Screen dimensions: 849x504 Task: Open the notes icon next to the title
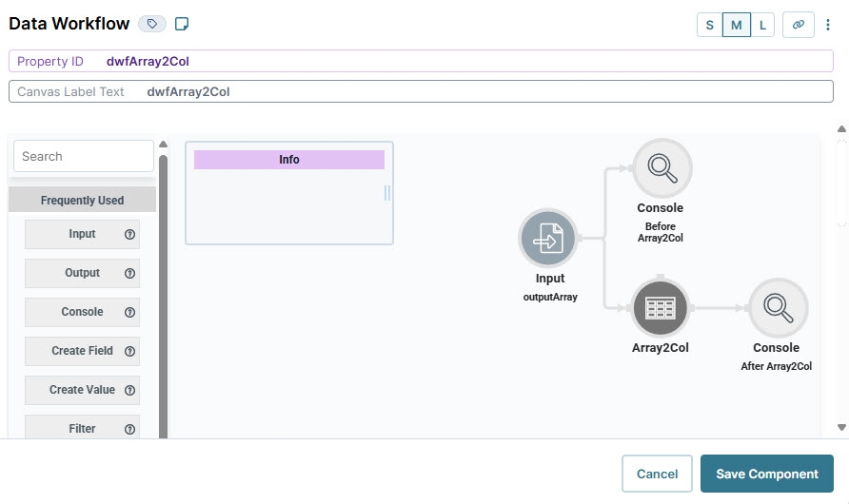tap(182, 24)
